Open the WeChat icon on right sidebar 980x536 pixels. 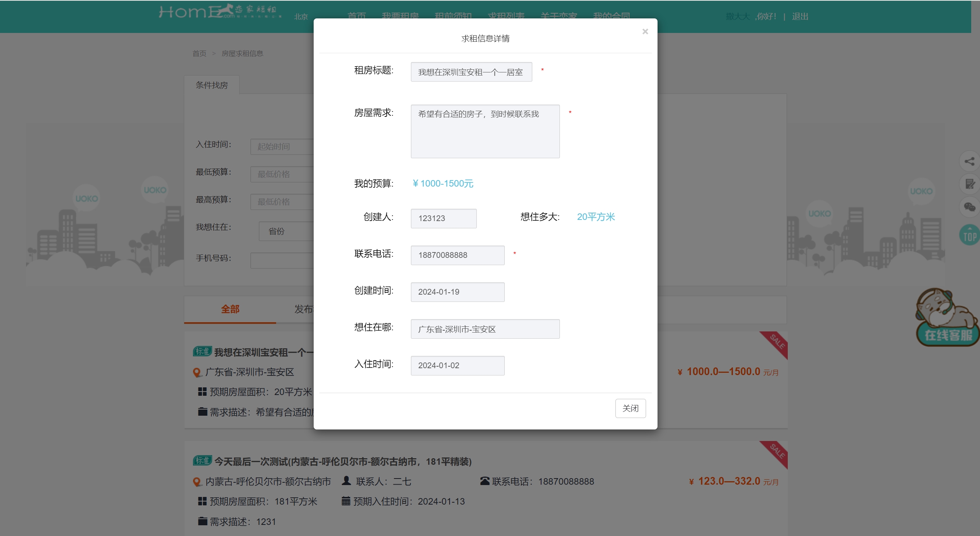(969, 207)
